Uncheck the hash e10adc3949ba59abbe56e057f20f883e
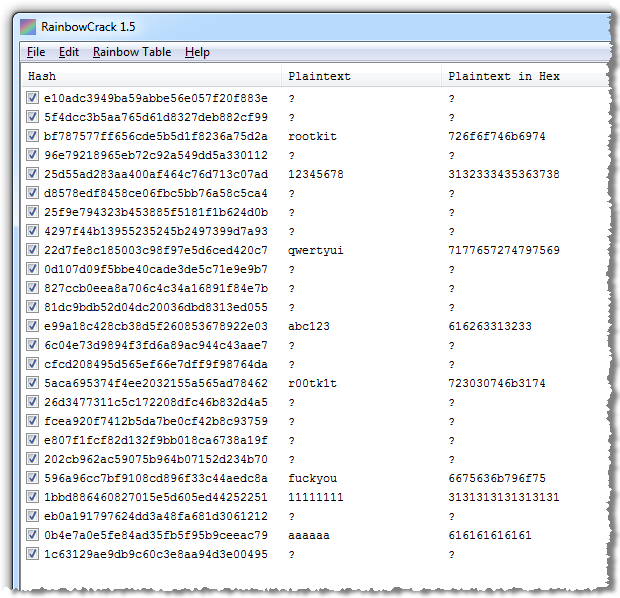This screenshot has height=598, width=620. pos(32,98)
